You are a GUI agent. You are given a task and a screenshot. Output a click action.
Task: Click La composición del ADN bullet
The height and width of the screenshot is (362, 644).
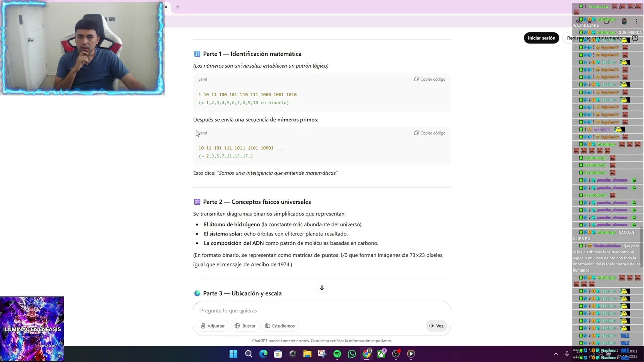291,243
